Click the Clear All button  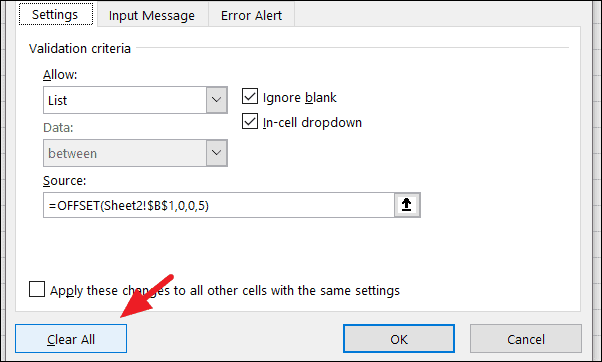71,339
